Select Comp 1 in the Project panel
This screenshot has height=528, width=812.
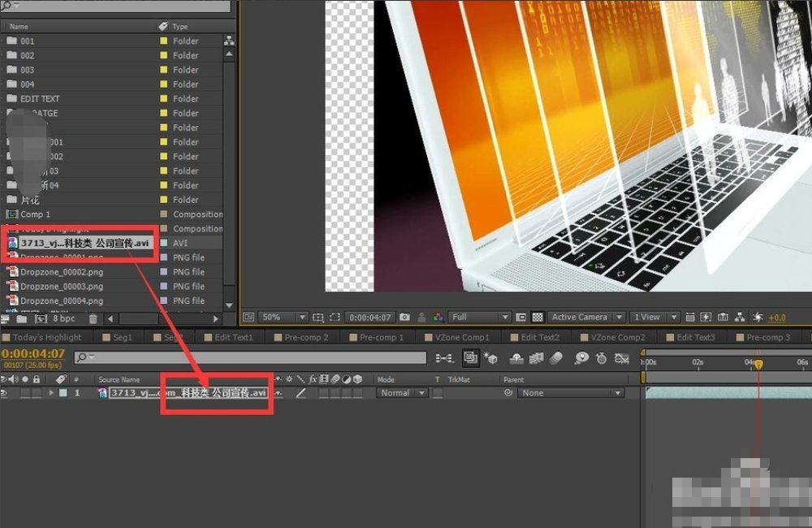coord(36,214)
